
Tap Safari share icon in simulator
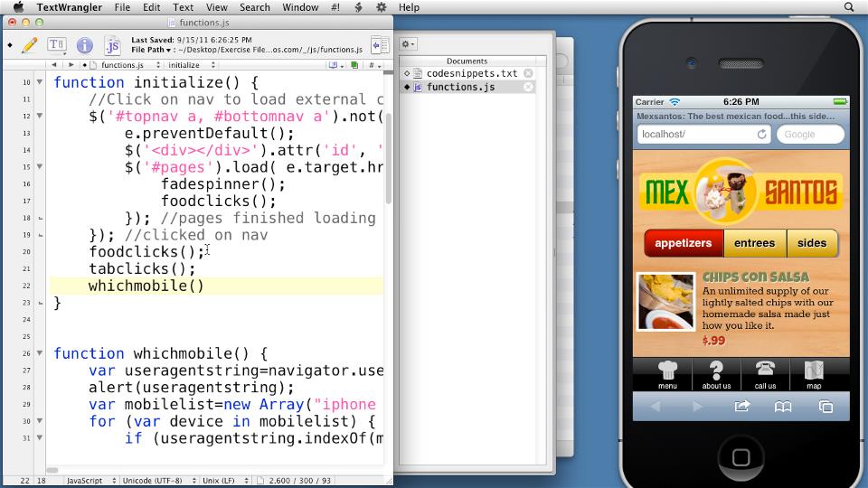[741, 406]
